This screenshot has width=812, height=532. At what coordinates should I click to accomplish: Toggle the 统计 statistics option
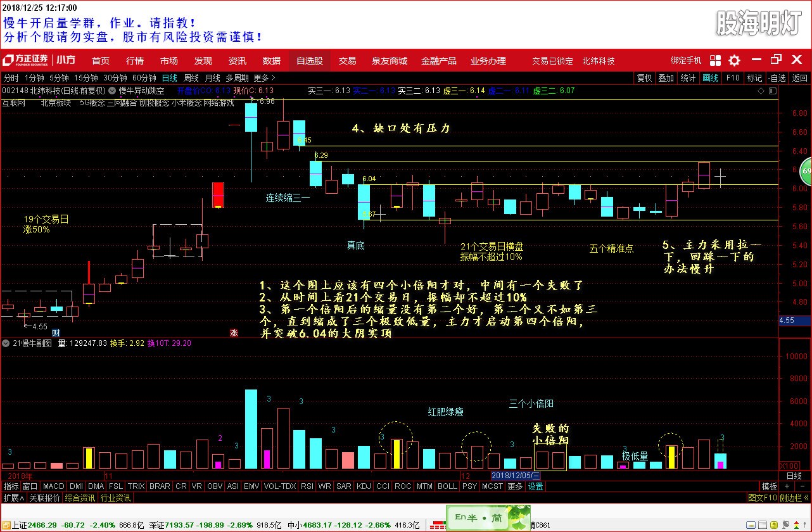click(x=688, y=78)
